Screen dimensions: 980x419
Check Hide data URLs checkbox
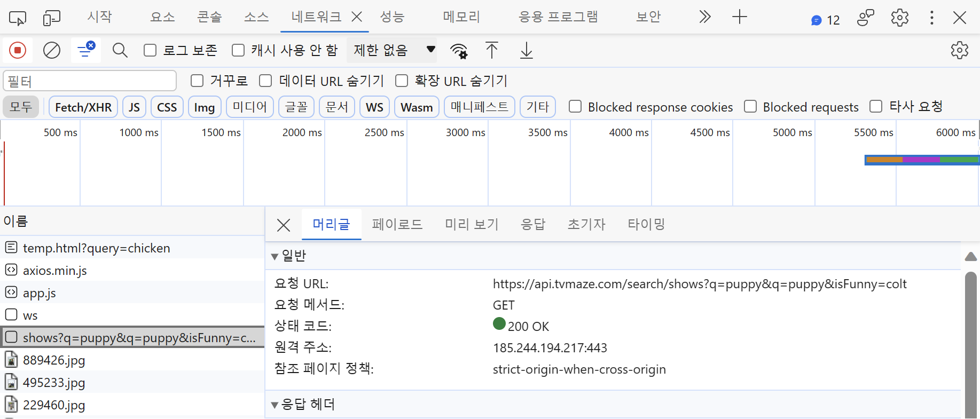coord(265,81)
